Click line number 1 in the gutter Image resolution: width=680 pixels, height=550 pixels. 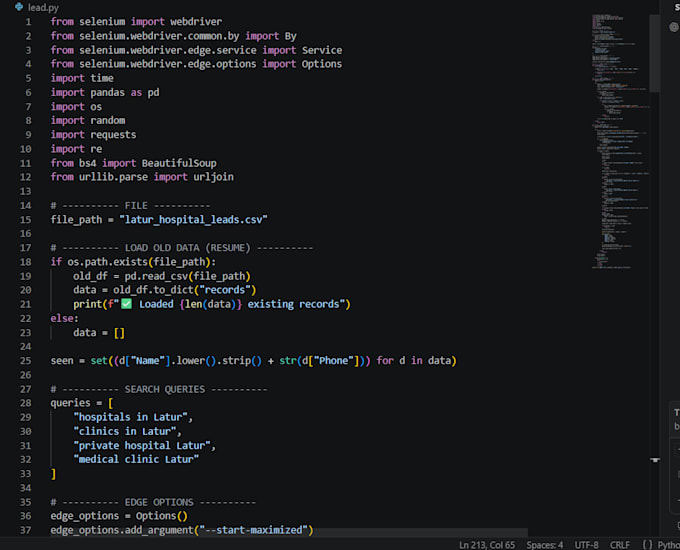[x=28, y=22]
